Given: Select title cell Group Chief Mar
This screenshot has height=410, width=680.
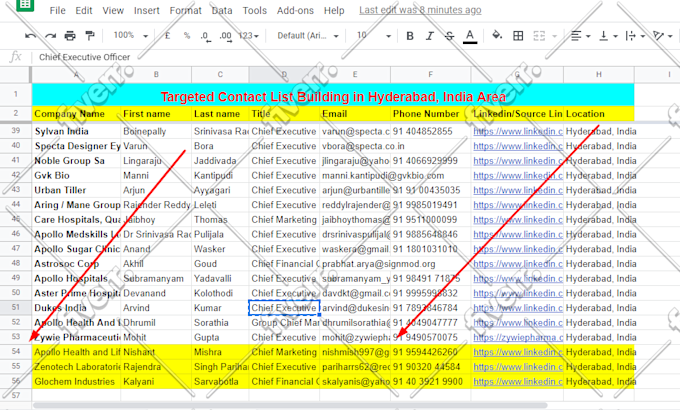Looking at the screenshot, I should click(x=284, y=322).
